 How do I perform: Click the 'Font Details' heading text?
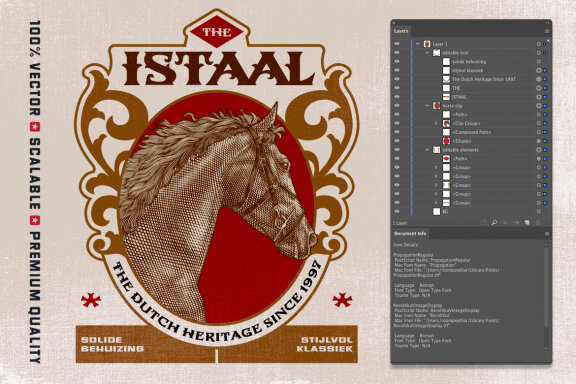tap(405, 245)
